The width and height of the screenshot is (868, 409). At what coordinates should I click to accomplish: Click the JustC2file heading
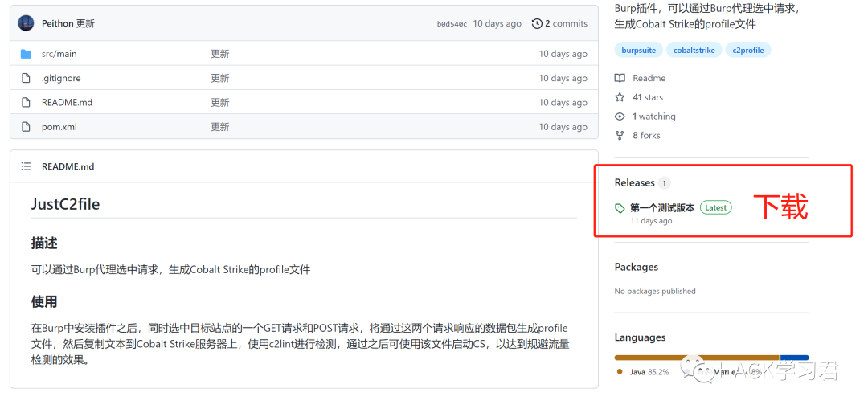coord(65,204)
